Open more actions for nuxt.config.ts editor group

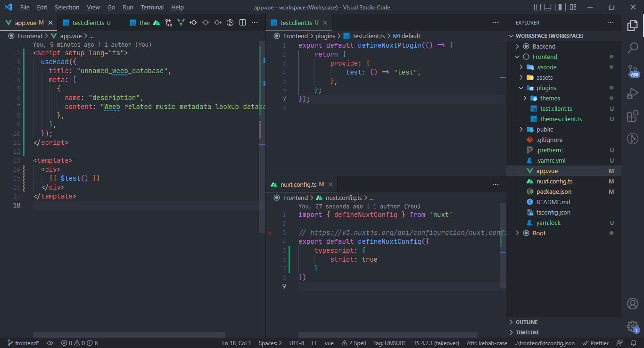(495, 184)
